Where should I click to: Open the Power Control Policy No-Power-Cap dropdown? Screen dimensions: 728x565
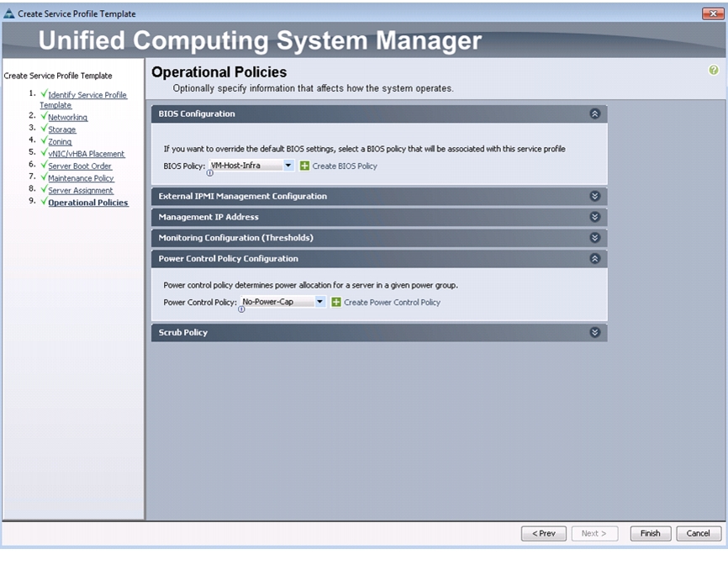(x=282, y=302)
